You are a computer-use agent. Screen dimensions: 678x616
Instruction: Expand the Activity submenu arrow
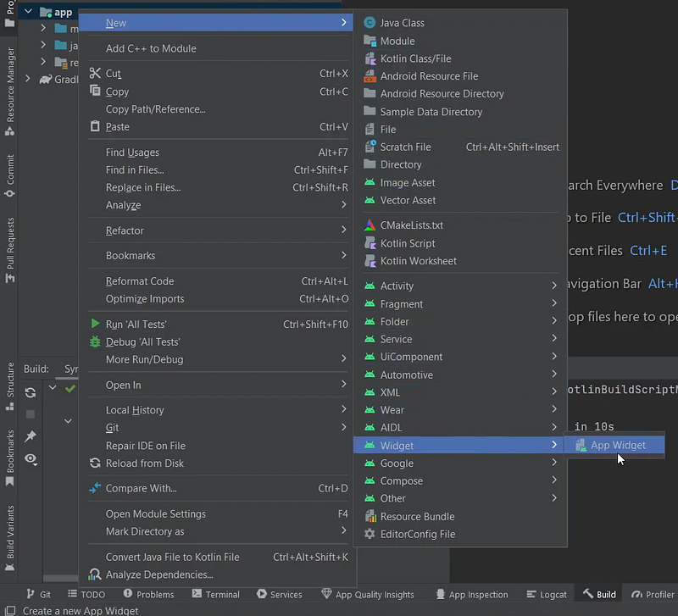point(554,286)
